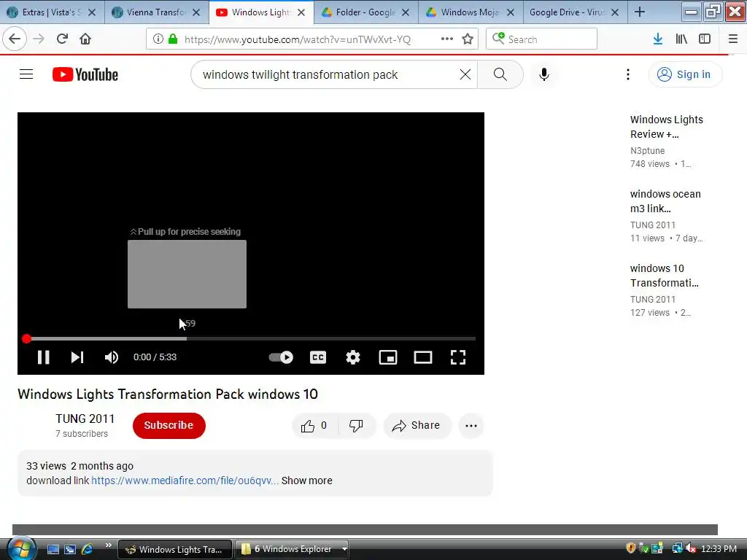
Task: Go back with browser back arrow
Action: click(x=15, y=39)
